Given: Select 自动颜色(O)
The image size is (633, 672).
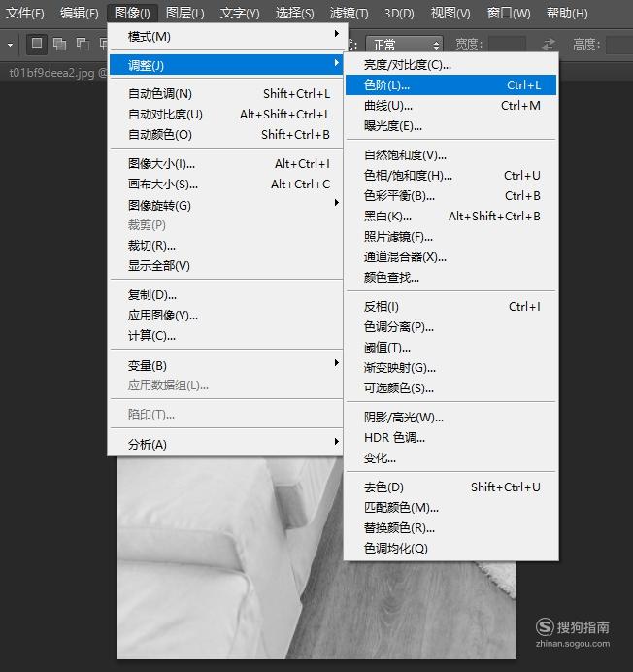Looking at the screenshot, I should point(225,135).
